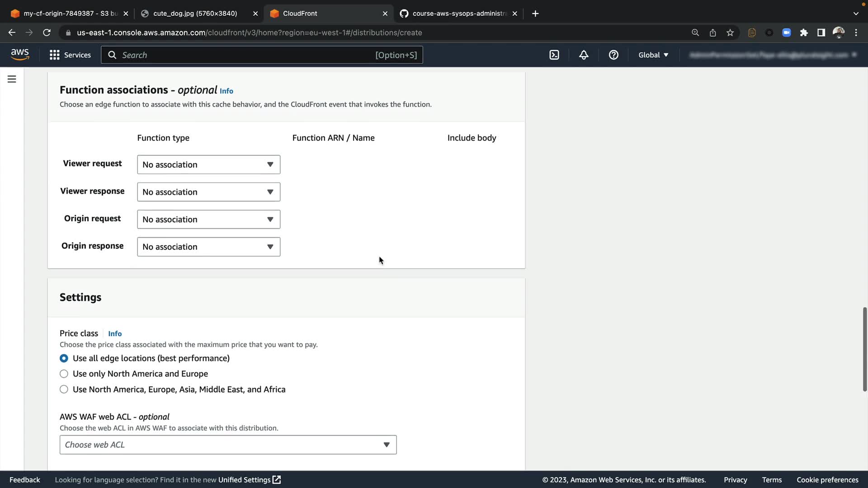Open the notifications bell icon
This screenshot has width=868, height=488.
click(584, 55)
